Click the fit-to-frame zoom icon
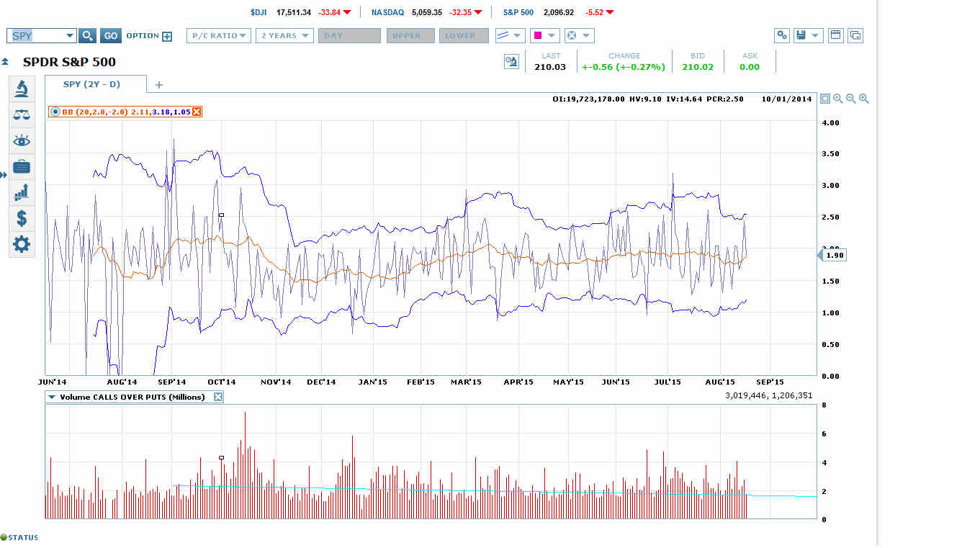This screenshot has height=548, width=980. pyautogui.click(x=825, y=99)
